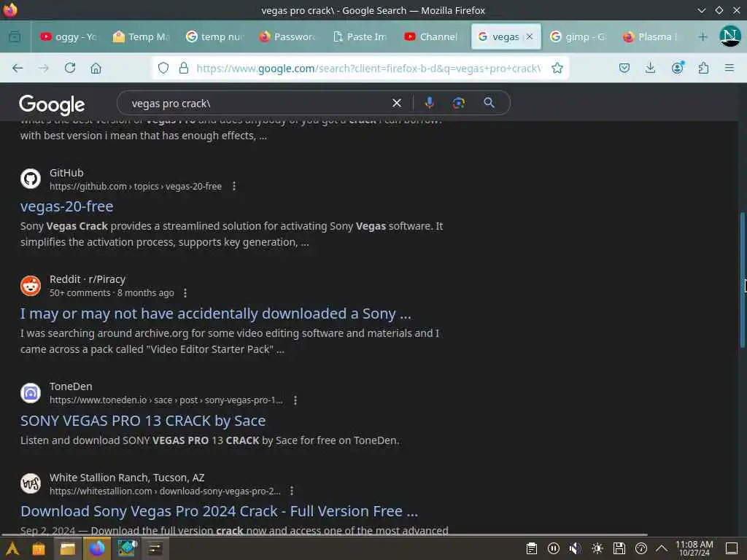Bookmark this page with the star
Screen dimensions: 747x560
tap(557, 68)
